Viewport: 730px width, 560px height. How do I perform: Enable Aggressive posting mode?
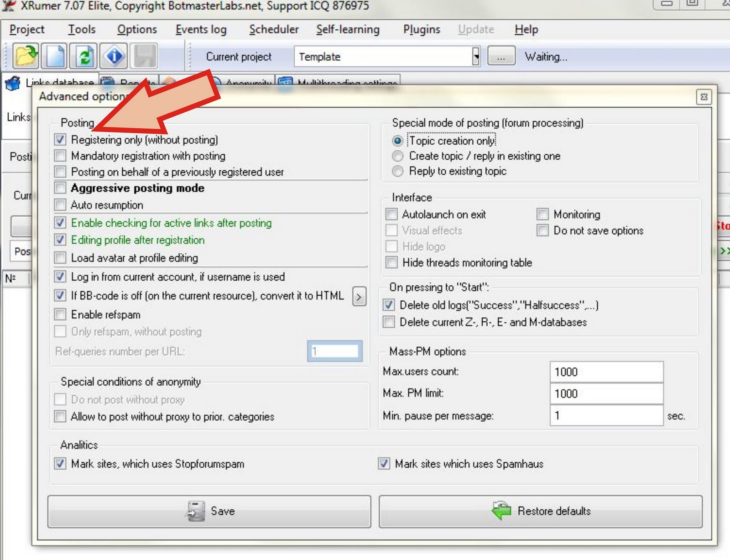click(60, 188)
